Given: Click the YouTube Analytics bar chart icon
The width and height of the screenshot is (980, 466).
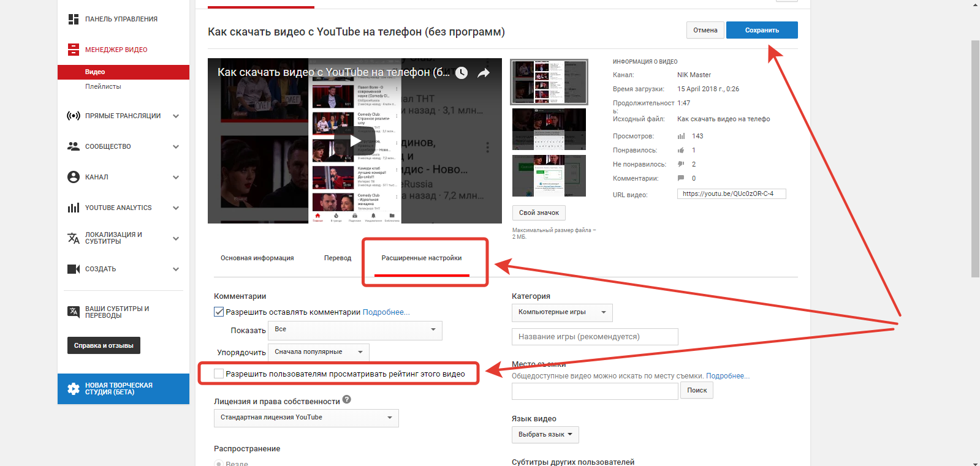Looking at the screenshot, I should click(x=74, y=208).
